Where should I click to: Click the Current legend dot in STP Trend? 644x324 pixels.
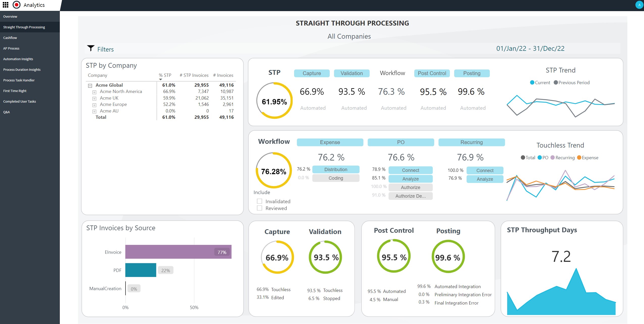click(532, 82)
